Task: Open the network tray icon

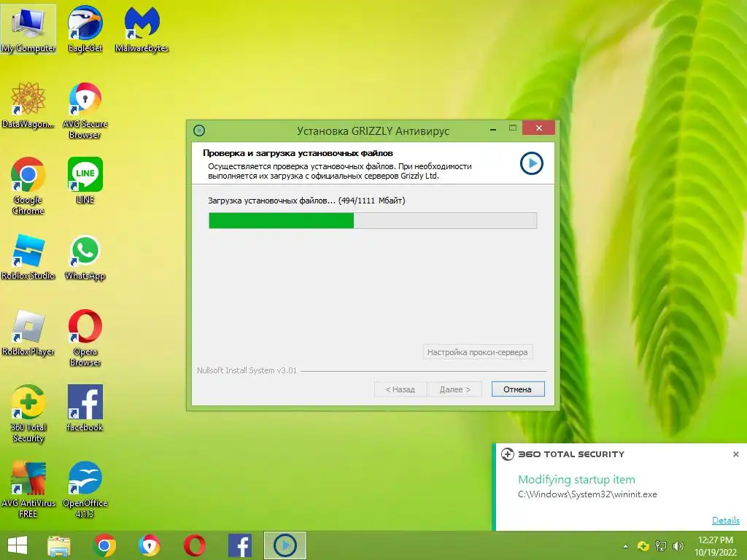Action: (x=661, y=546)
